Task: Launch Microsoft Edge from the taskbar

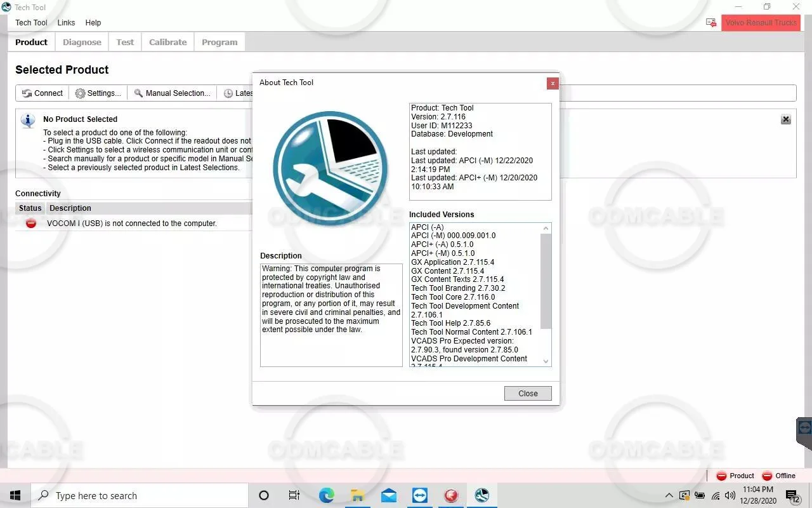Action: (x=326, y=495)
